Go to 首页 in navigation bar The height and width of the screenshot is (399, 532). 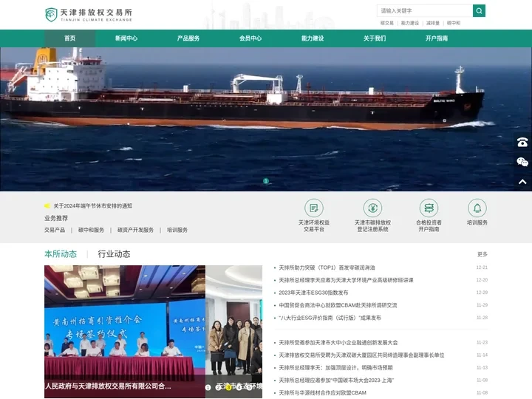tap(70, 38)
